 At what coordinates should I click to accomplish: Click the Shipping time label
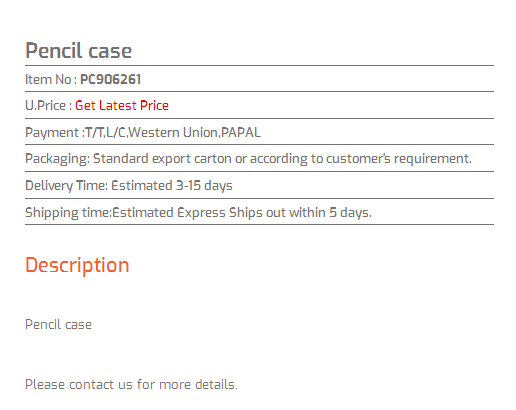click(x=68, y=213)
